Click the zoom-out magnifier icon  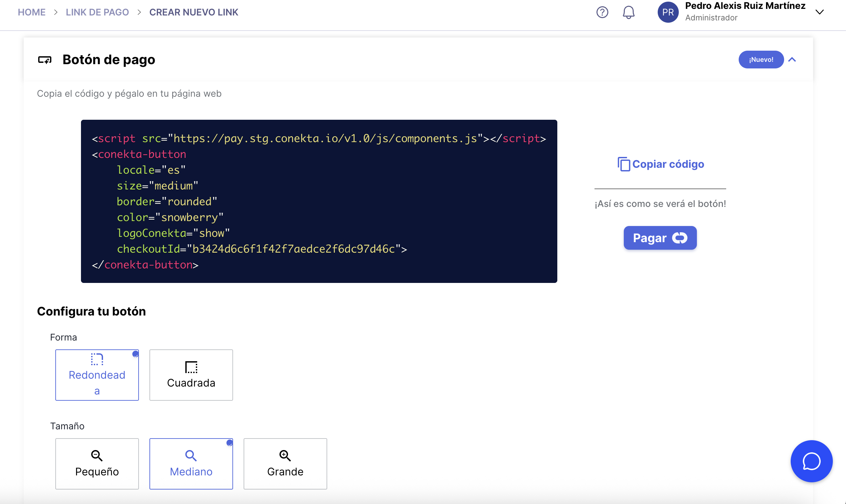click(x=97, y=455)
